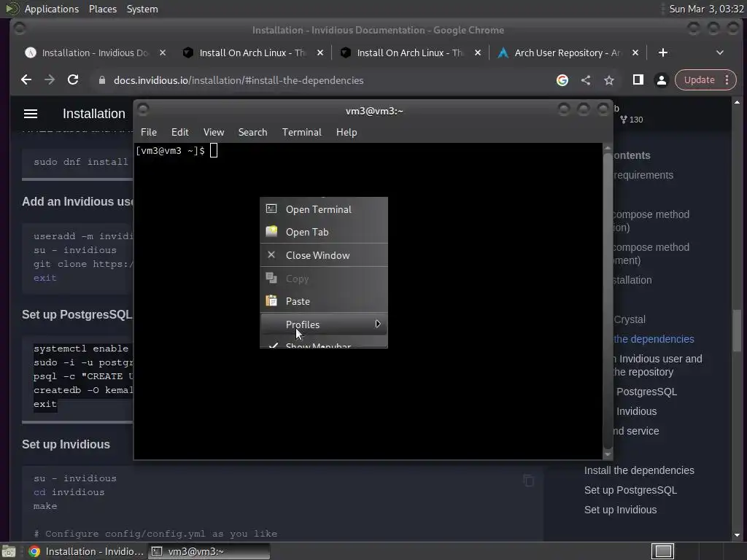Click the show desktop icon in taskbar
The height and width of the screenshot is (560, 747).
pos(9,551)
